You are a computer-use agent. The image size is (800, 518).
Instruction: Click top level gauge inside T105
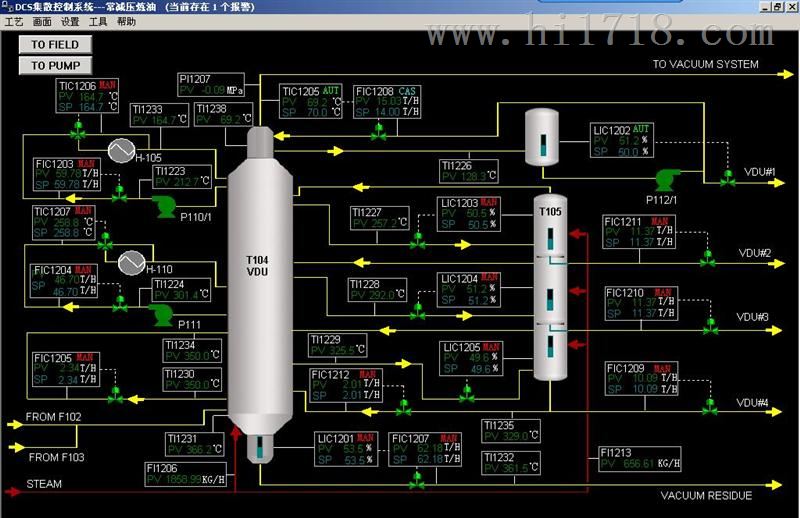tap(551, 239)
